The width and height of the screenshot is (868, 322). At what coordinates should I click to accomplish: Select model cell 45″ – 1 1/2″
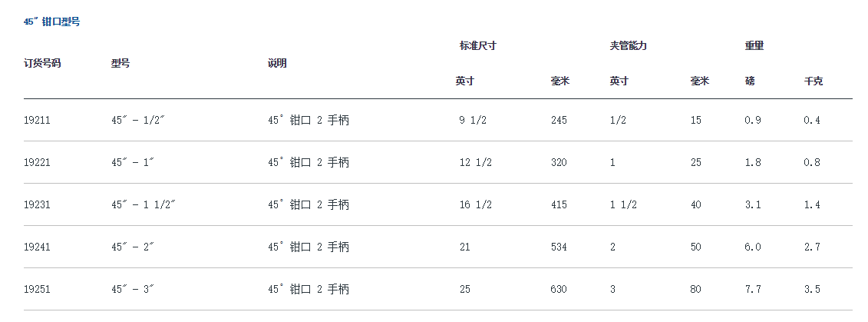tap(144, 204)
